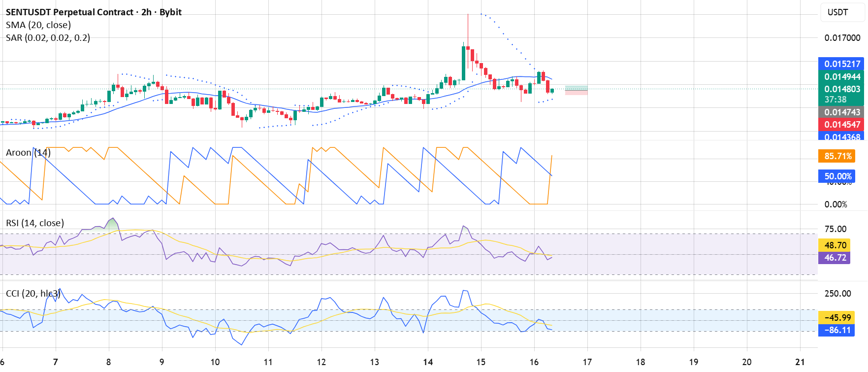
Task: Click the yellow -45.99 CCI value tag
Action: point(836,318)
